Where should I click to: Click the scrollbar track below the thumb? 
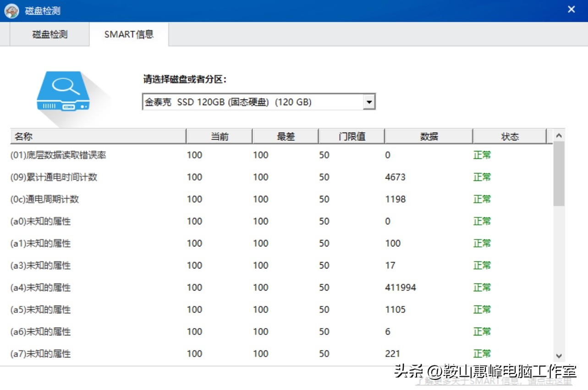(559, 275)
